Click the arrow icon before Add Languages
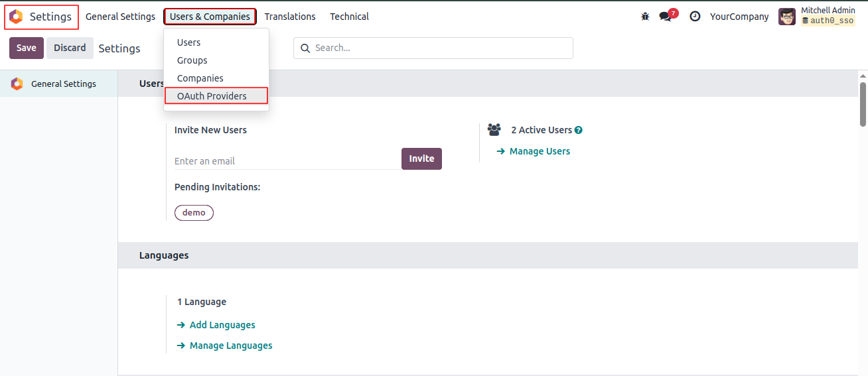The height and width of the screenshot is (376, 868). (181, 325)
